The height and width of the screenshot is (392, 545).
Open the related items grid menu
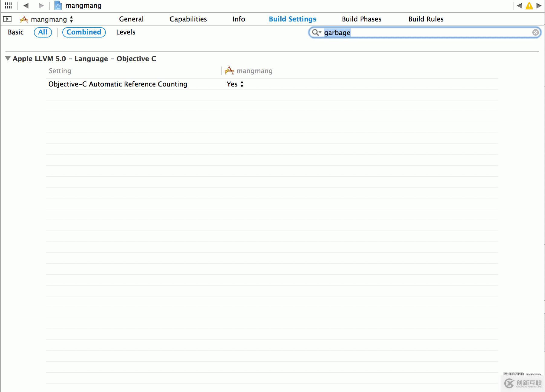click(8, 5)
